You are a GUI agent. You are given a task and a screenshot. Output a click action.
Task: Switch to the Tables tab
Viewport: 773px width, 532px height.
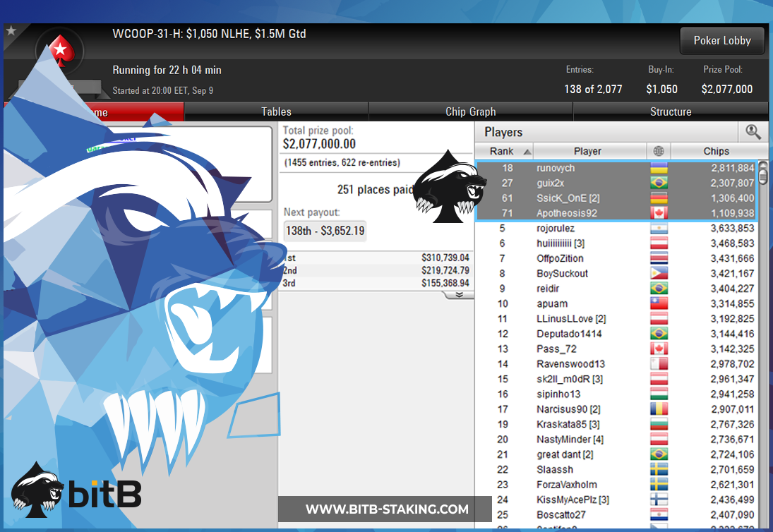(276, 111)
